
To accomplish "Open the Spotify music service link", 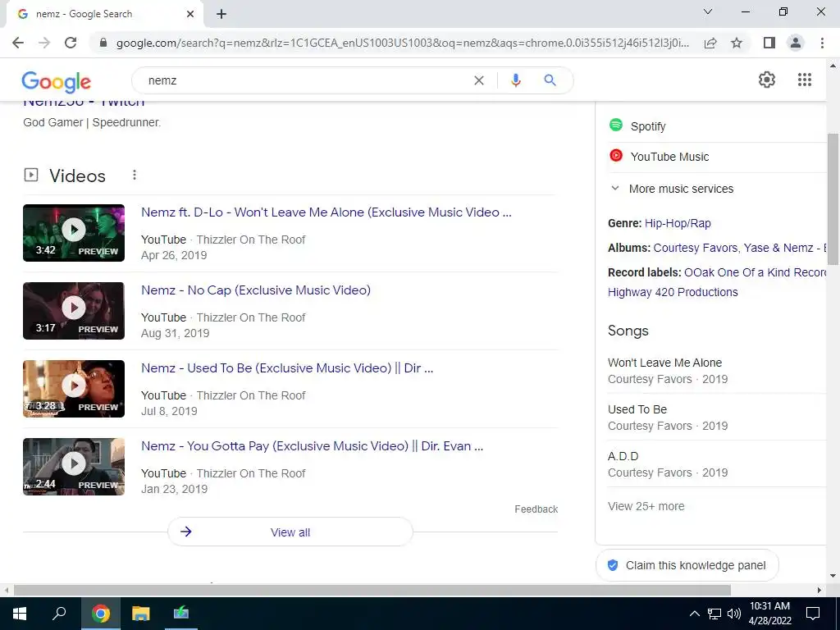I will (648, 126).
